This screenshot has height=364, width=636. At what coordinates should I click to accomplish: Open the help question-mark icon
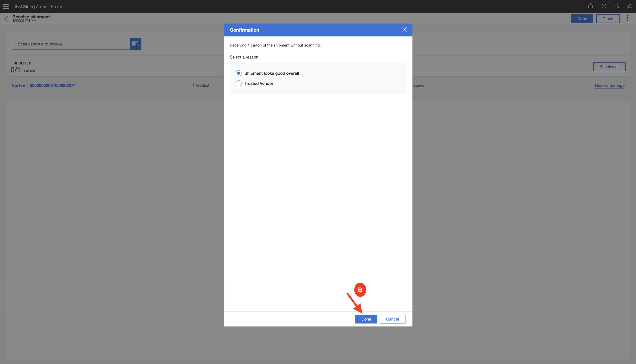(604, 6)
